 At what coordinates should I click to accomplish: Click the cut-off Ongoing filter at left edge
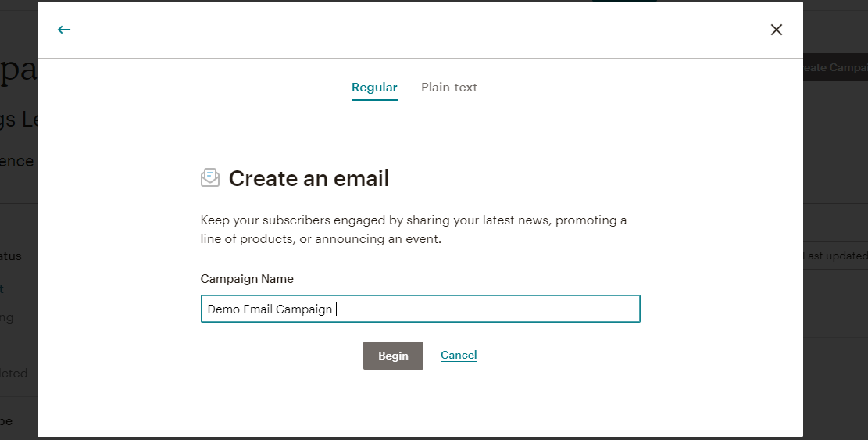click(x=7, y=317)
